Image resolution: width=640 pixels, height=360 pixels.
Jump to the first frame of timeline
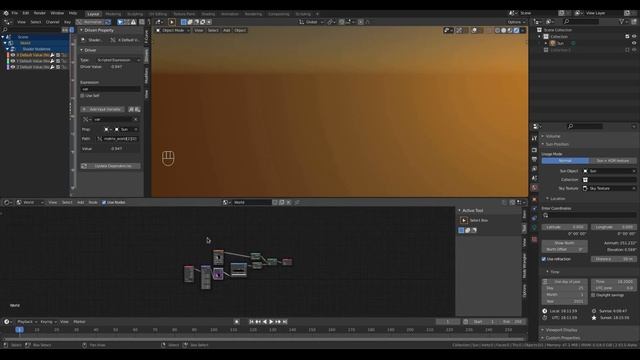tap(251, 322)
